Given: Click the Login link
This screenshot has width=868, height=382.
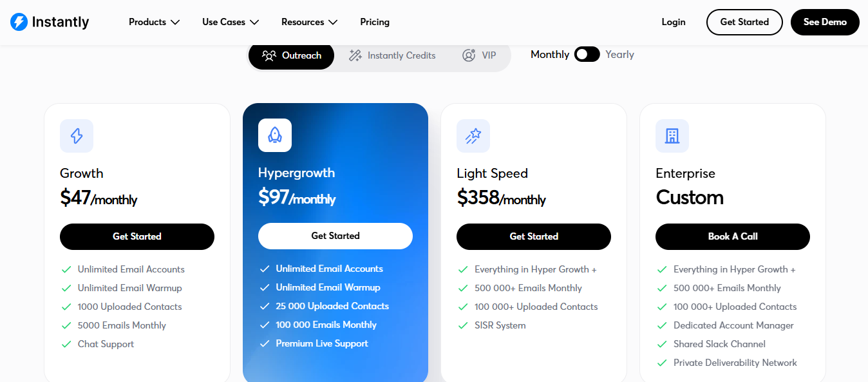Looking at the screenshot, I should click(673, 21).
